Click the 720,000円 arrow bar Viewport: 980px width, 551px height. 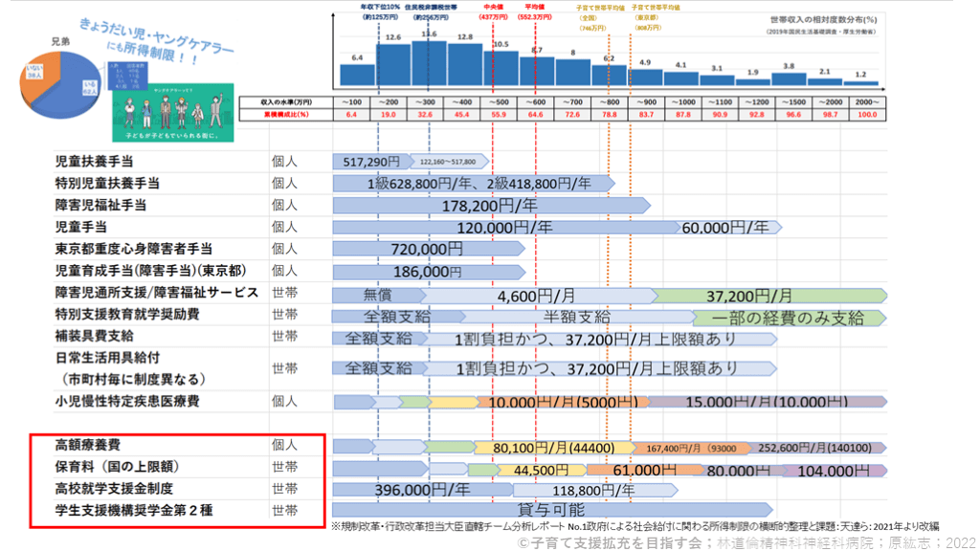pos(427,249)
